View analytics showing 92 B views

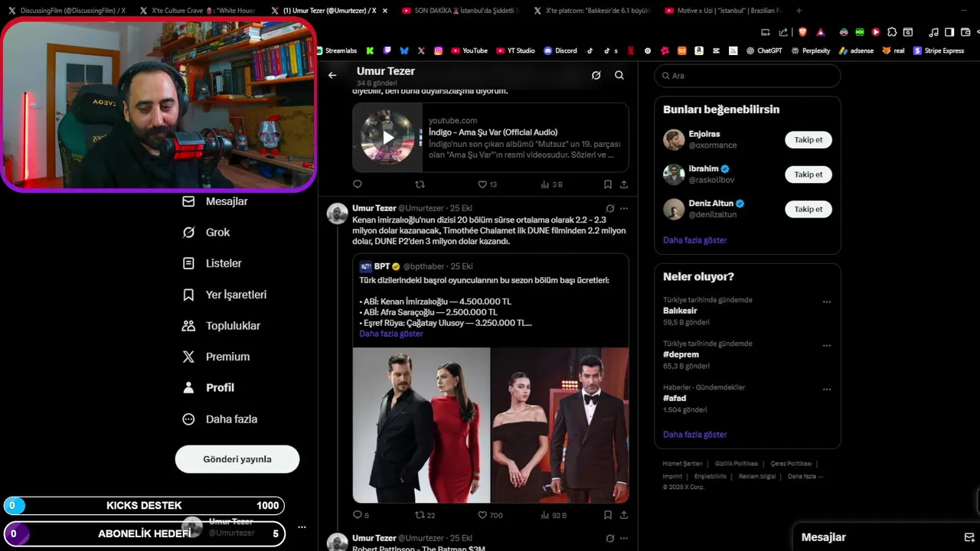click(554, 515)
